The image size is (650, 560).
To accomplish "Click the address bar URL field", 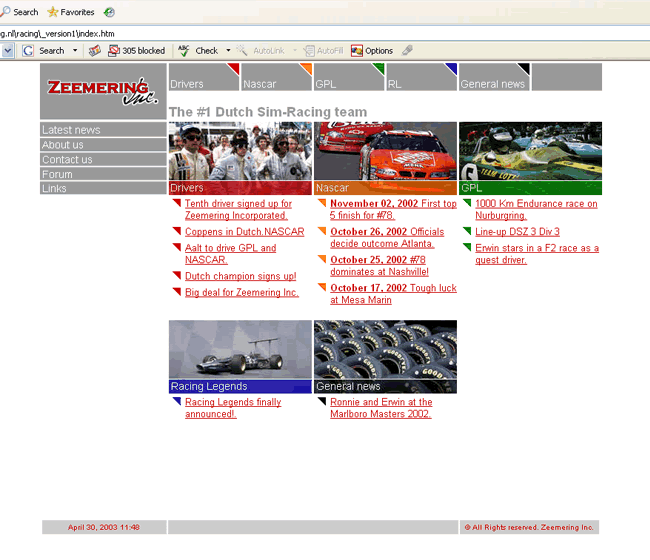I will [325, 34].
